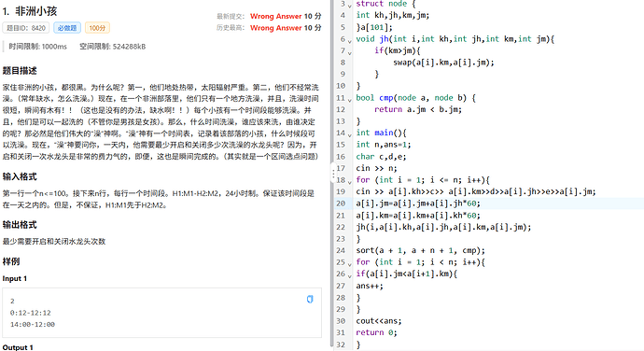Click the 输出格式 heading
This screenshot has width=644, height=351.
coord(20,225)
